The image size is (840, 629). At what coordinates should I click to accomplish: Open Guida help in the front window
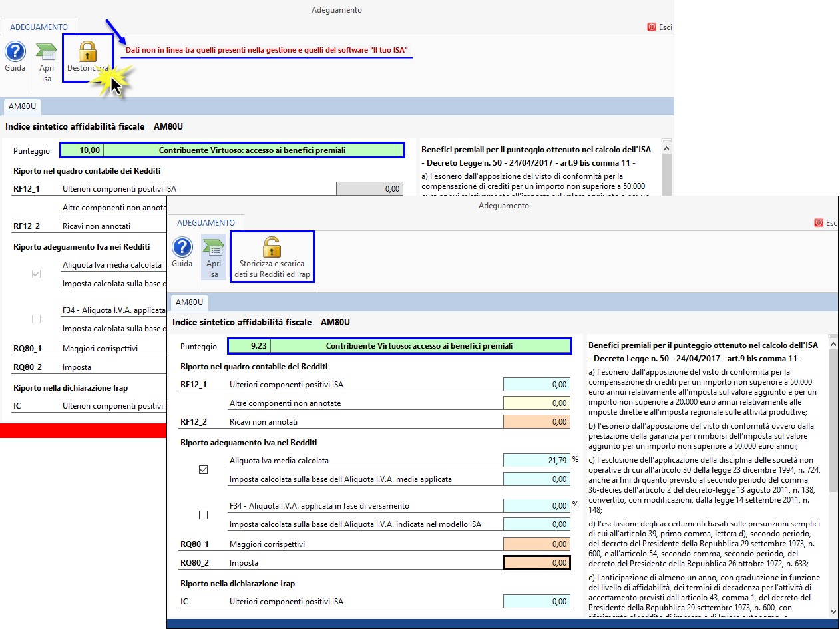tap(182, 253)
